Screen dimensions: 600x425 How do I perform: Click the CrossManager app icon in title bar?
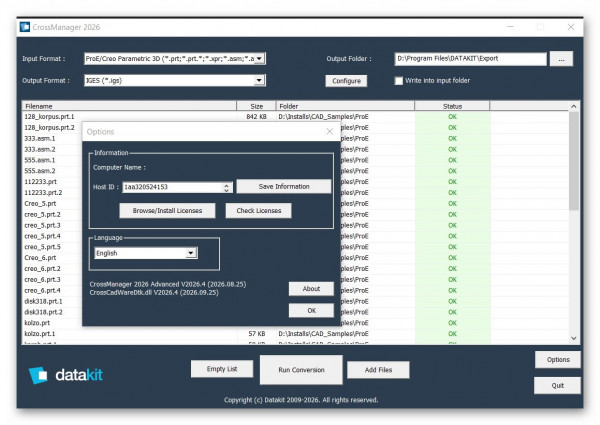tap(25, 27)
